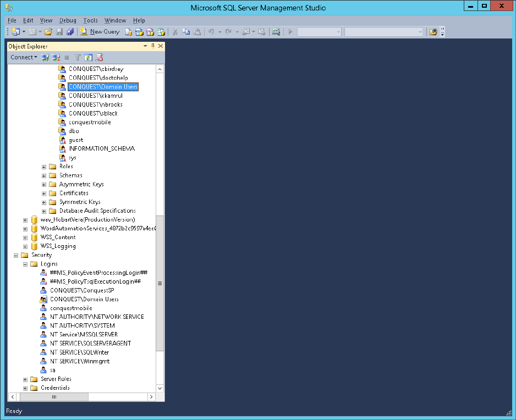Click the sa login user icon
This screenshot has width=516, height=420.
[x=43, y=370]
